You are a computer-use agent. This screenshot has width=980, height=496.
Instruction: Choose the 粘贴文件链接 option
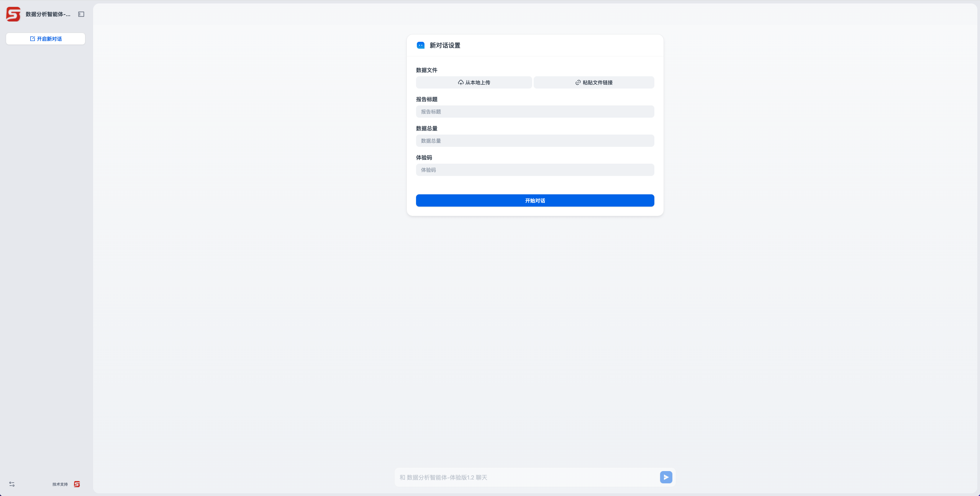point(593,82)
